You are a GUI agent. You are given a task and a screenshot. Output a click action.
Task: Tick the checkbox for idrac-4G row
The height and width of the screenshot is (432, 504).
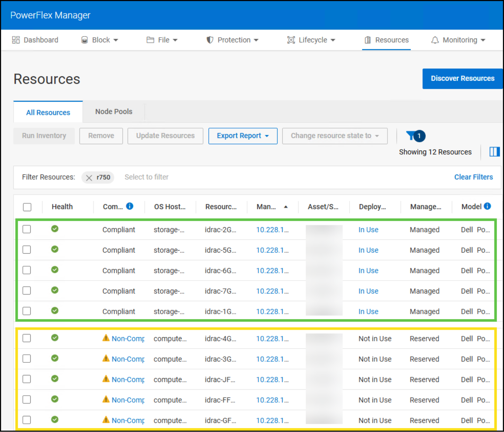[27, 338]
